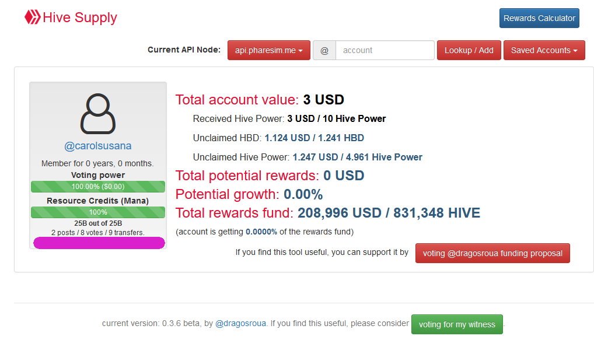Select the Received Hive Power value

337,118
